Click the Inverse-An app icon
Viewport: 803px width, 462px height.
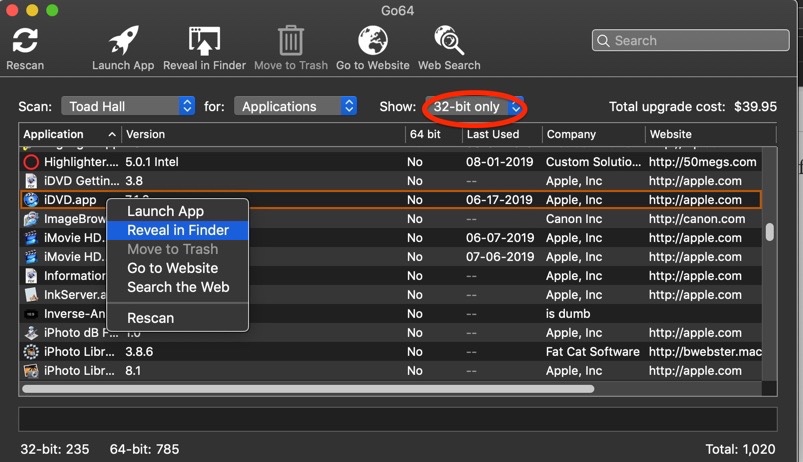coord(31,313)
